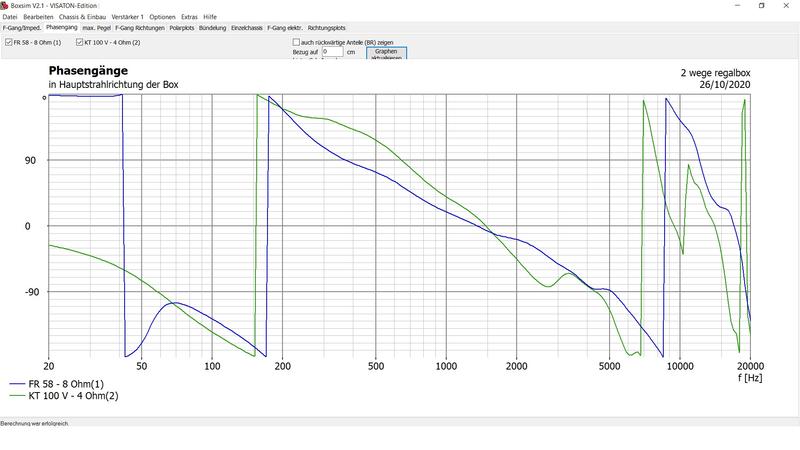Switch to the F-Gang/Imped. tab
The height and width of the screenshot is (450, 800).
click(x=22, y=28)
